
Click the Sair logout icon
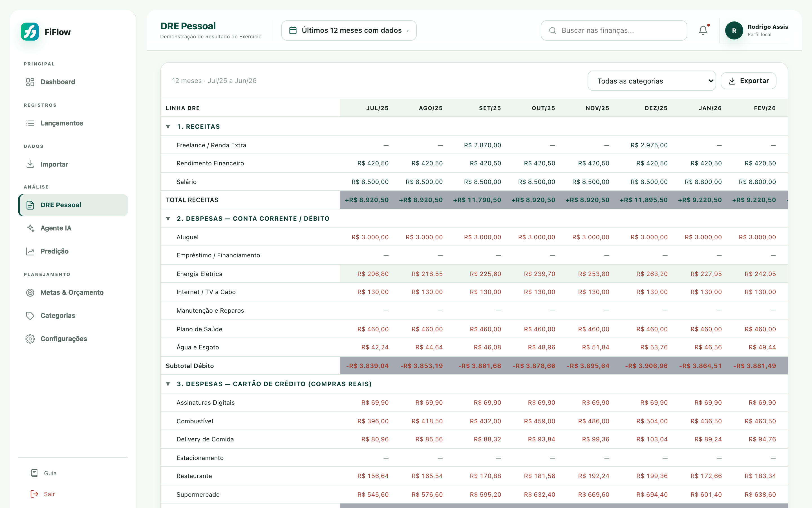click(x=34, y=494)
